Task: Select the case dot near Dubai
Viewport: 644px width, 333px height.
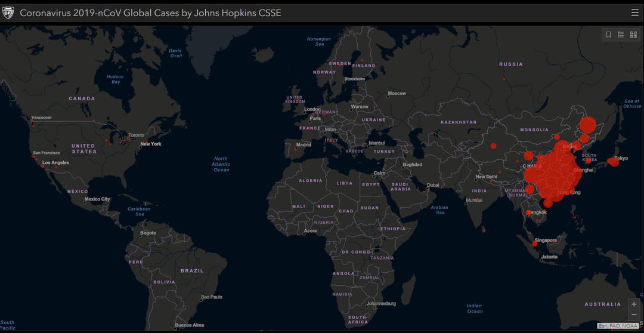Action: [424, 191]
